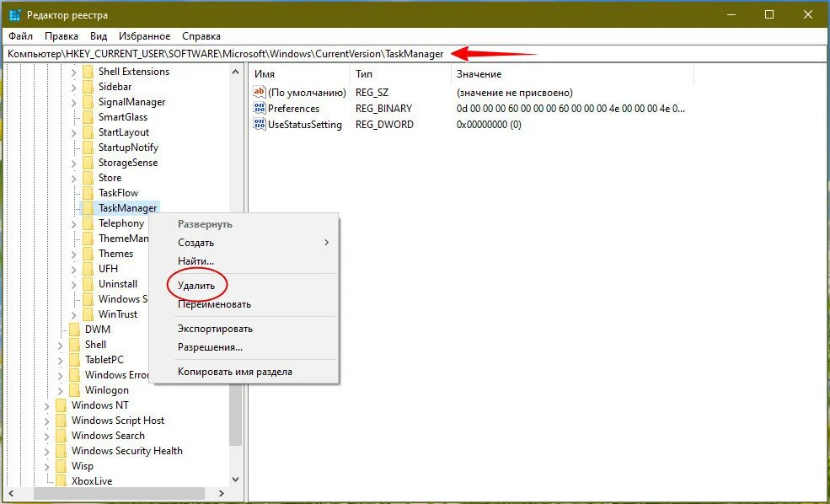Click the StartupNotify folder icon
The image size is (830, 504).
[88, 147]
